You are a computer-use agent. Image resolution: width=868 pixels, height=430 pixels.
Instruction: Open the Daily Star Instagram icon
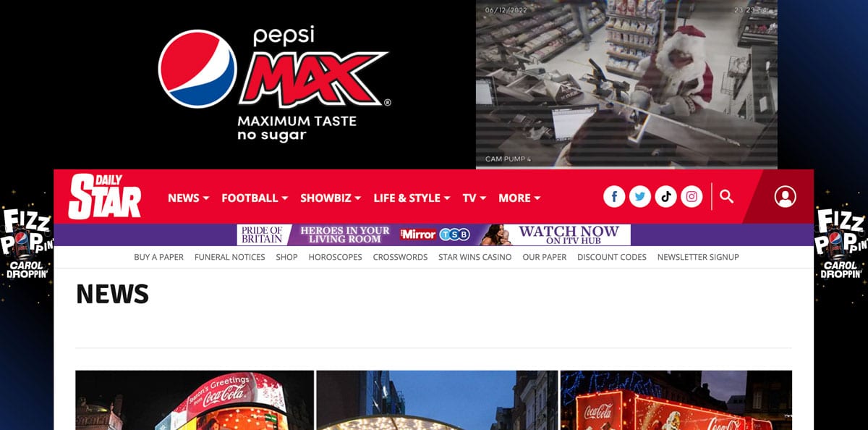pos(692,196)
